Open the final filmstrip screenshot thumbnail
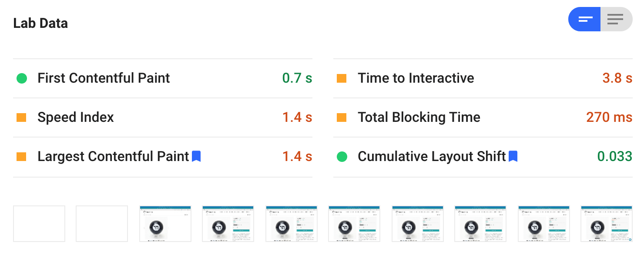The image size is (644, 262). [607, 223]
